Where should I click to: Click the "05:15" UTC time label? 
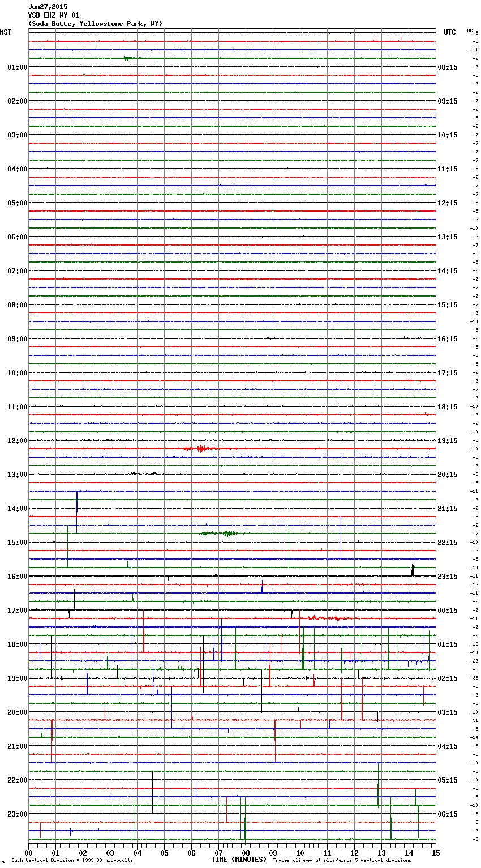click(448, 780)
